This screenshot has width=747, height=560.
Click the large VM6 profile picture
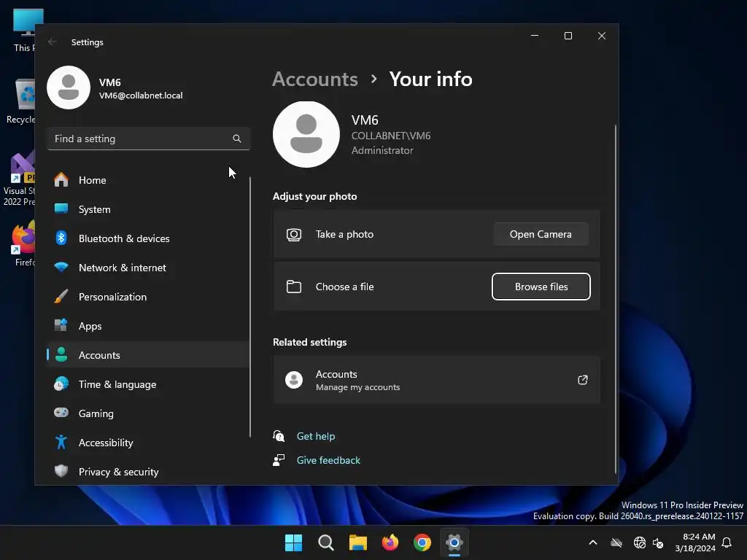(306, 134)
